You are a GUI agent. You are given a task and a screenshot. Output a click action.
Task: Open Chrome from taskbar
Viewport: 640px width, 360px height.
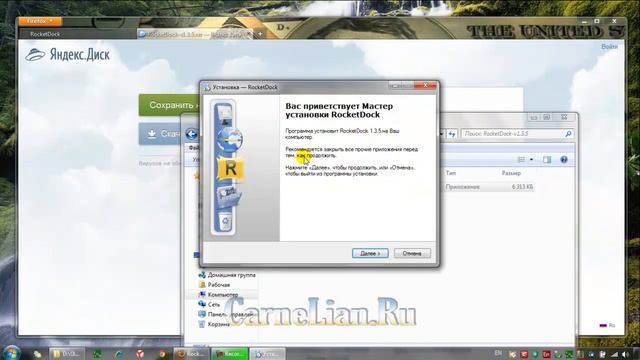(162, 354)
